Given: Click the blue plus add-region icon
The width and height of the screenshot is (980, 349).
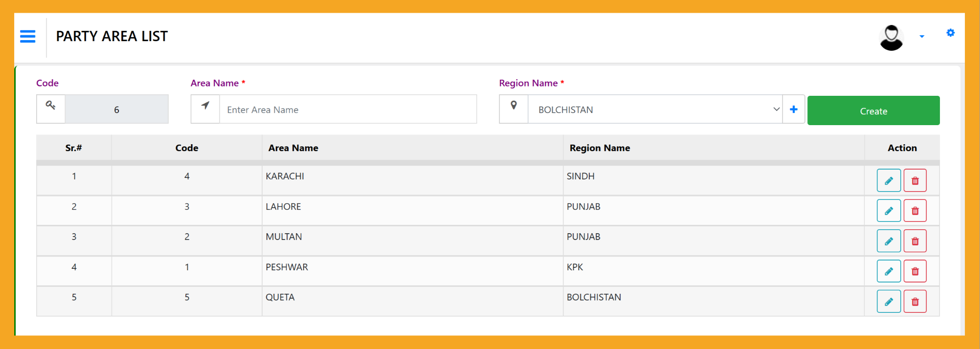Looking at the screenshot, I should [794, 109].
